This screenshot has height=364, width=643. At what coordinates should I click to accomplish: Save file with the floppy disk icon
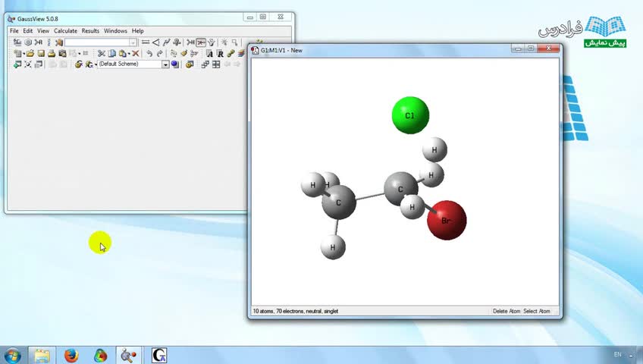pos(41,53)
